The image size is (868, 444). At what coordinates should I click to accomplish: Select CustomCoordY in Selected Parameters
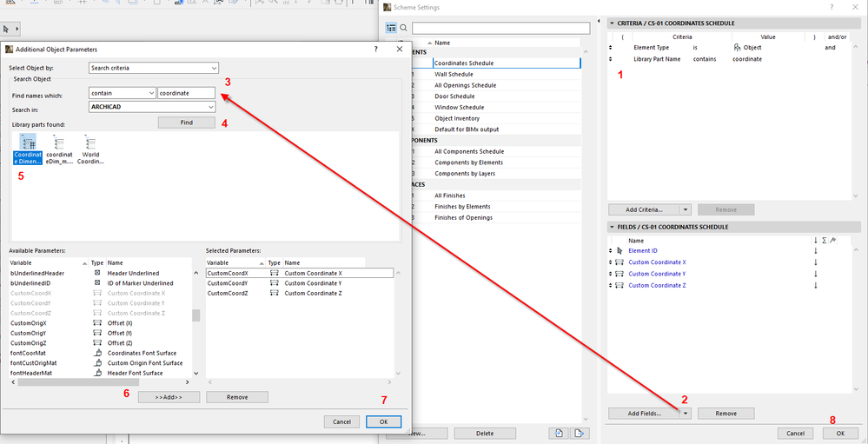point(300,283)
